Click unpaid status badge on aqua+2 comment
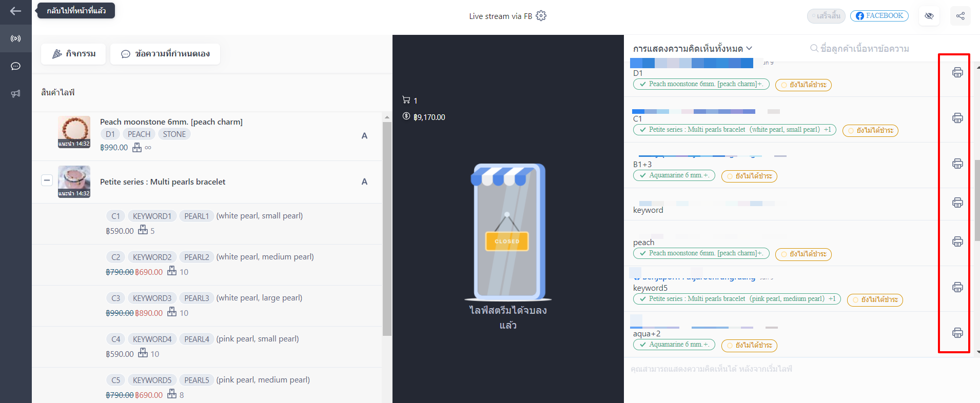 749,346
